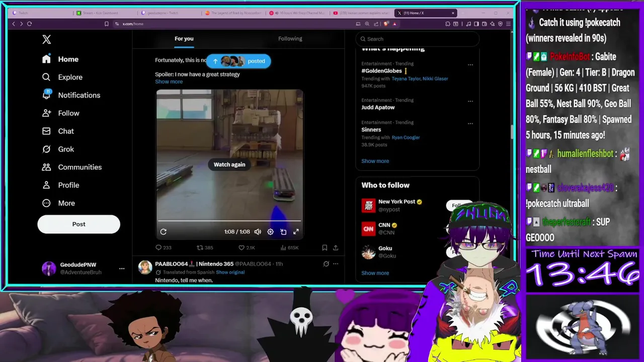This screenshot has height=362, width=644.
Task: Reply to the tweet with 233 comments
Action: point(164,247)
